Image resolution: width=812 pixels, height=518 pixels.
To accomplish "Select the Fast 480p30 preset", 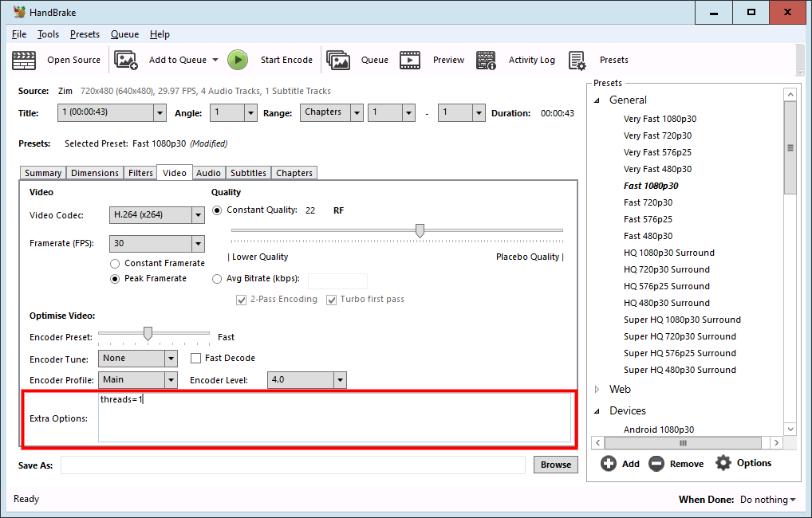I will click(x=648, y=236).
